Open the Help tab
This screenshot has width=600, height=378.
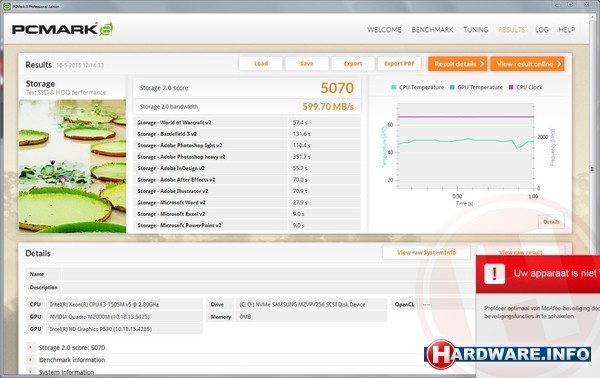(567, 29)
